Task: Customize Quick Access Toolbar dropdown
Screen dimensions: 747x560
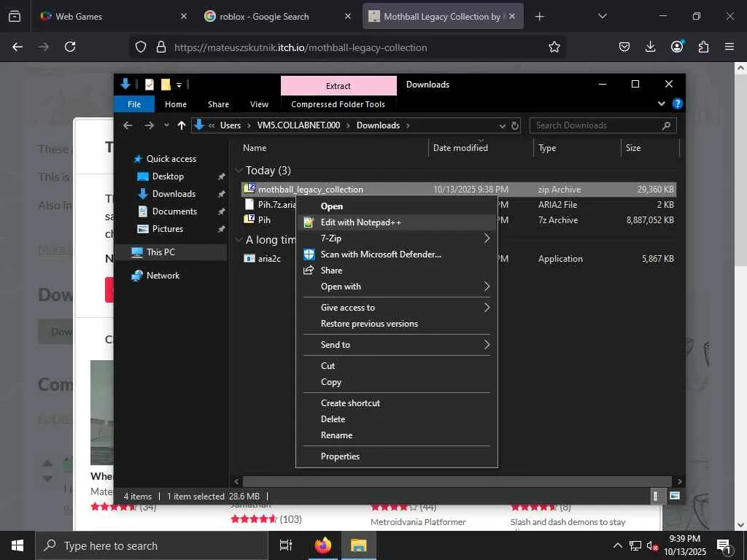Action: 179,85
